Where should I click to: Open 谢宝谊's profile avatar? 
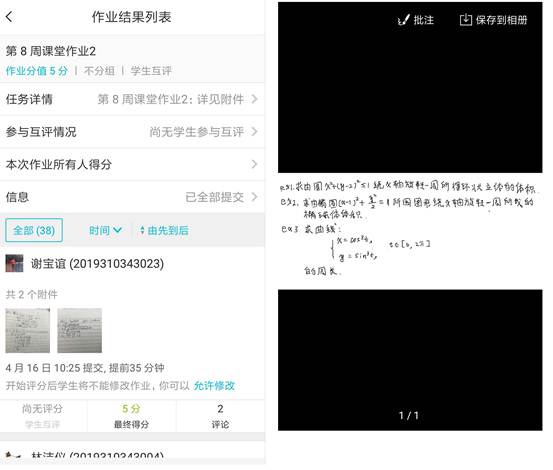tap(14, 264)
